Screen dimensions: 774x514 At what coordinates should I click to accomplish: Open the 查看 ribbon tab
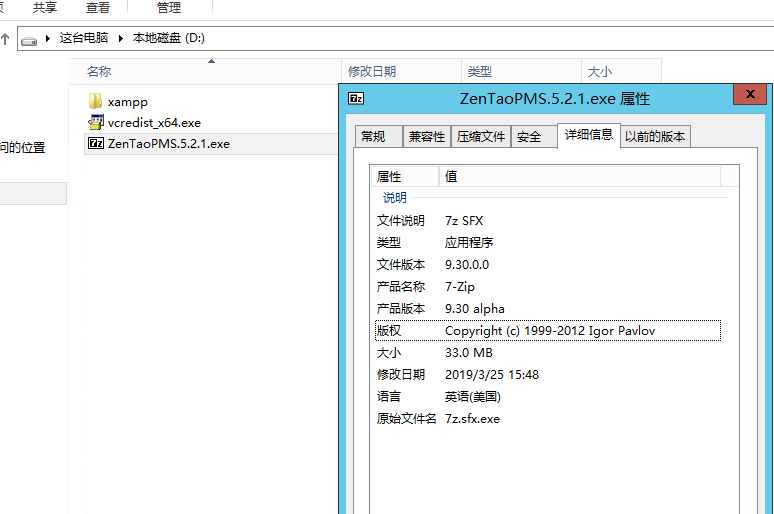(x=98, y=7)
